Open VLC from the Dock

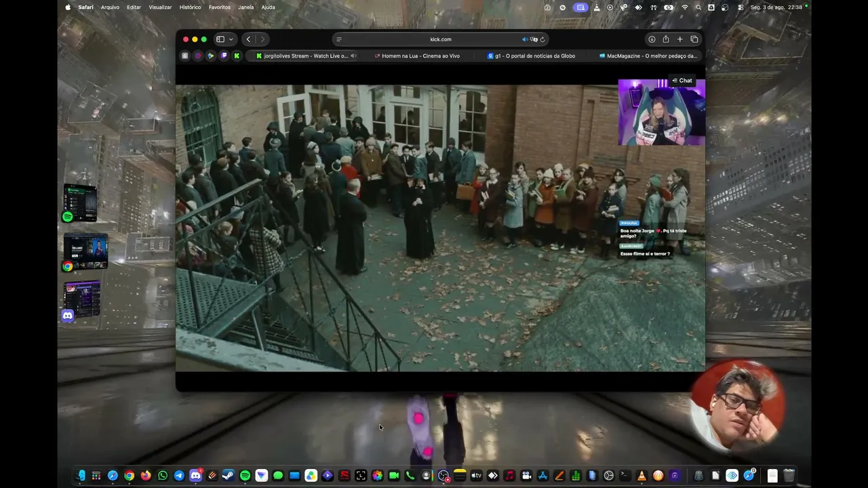pos(642,476)
